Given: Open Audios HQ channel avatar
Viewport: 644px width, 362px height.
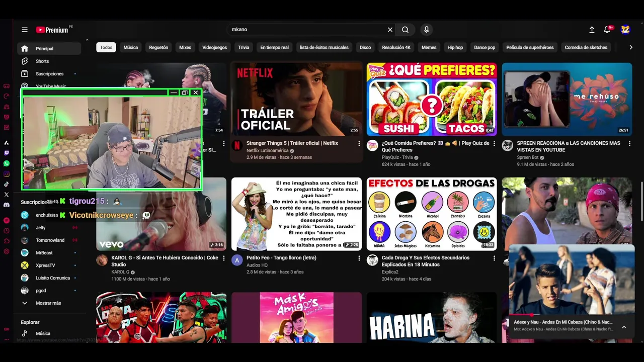Looking at the screenshot, I should [237, 260].
